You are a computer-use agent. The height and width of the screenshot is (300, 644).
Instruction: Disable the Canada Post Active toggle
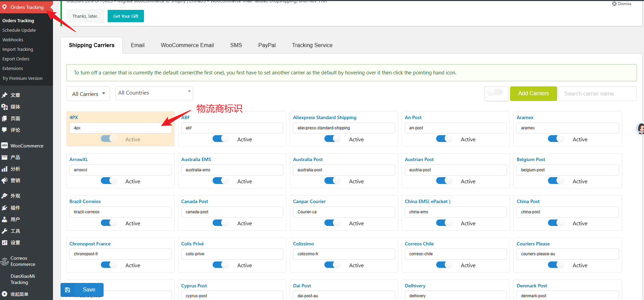coord(220,223)
